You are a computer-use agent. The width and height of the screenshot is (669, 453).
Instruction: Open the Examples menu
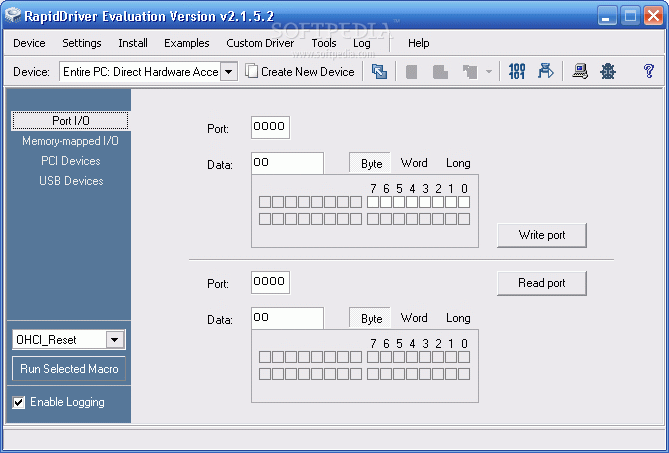(186, 43)
